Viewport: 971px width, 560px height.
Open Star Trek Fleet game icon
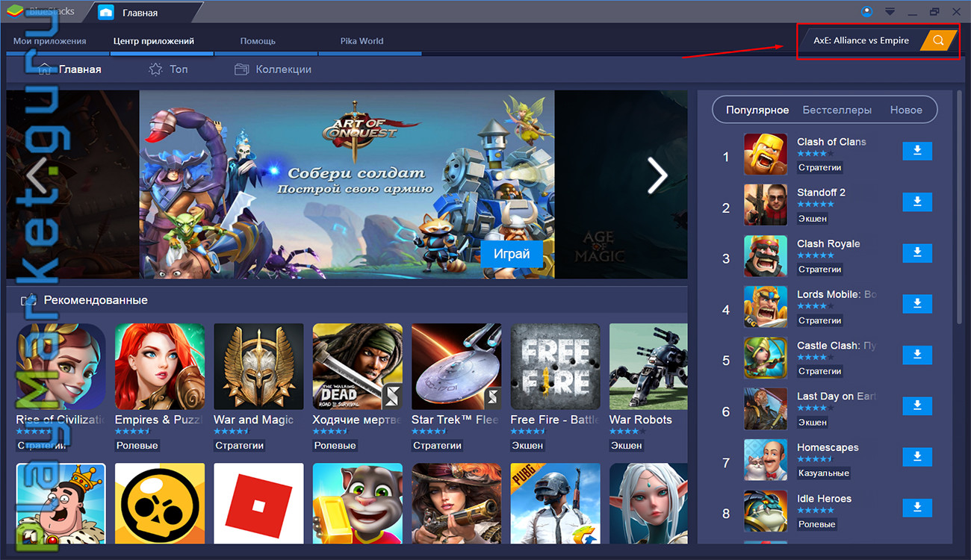click(x=456, y=367)
